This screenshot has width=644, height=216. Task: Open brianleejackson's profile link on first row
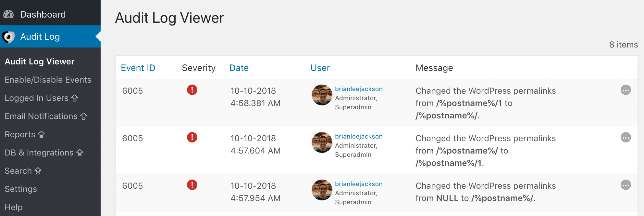point(359,88)
